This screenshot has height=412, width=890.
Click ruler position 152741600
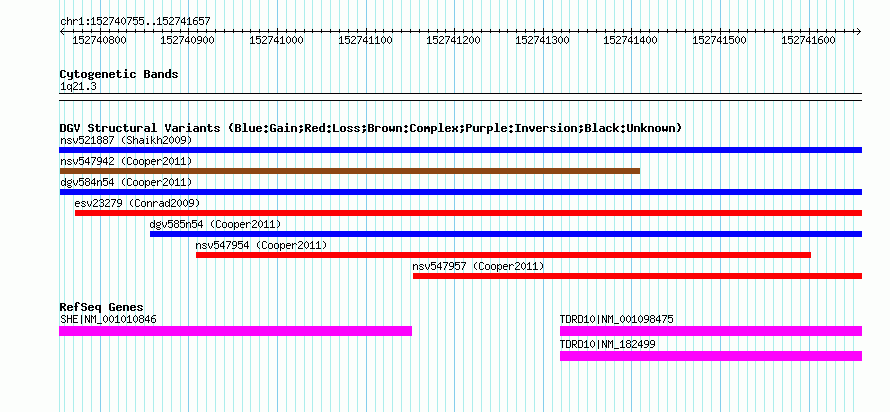[808, 40]
